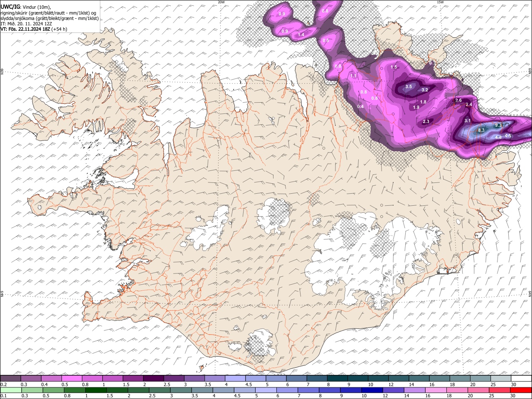
Task: Select the dark green 1 swatch, lower legend
Action: [96, 390]
